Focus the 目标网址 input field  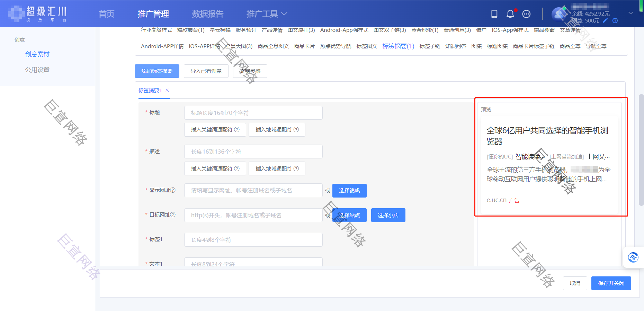coord(253,215)
